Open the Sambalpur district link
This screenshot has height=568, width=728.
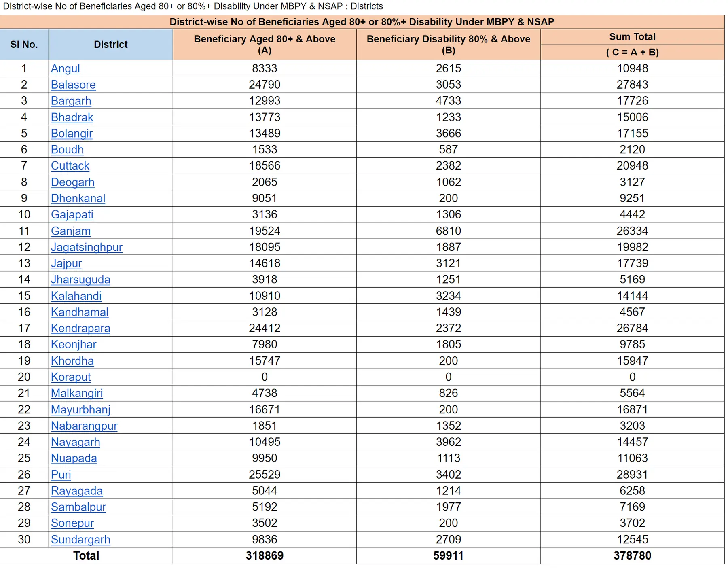[78, 507]
